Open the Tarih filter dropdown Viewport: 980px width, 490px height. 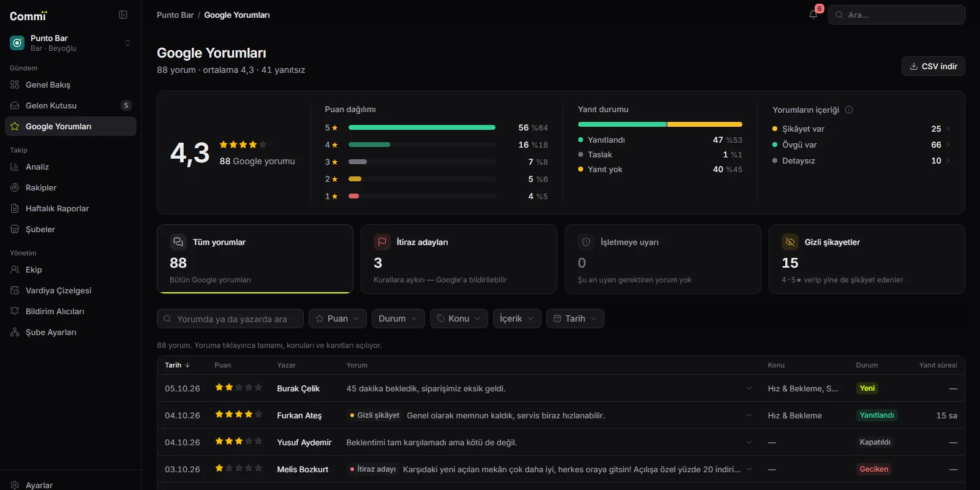click(x=575, y=318)
